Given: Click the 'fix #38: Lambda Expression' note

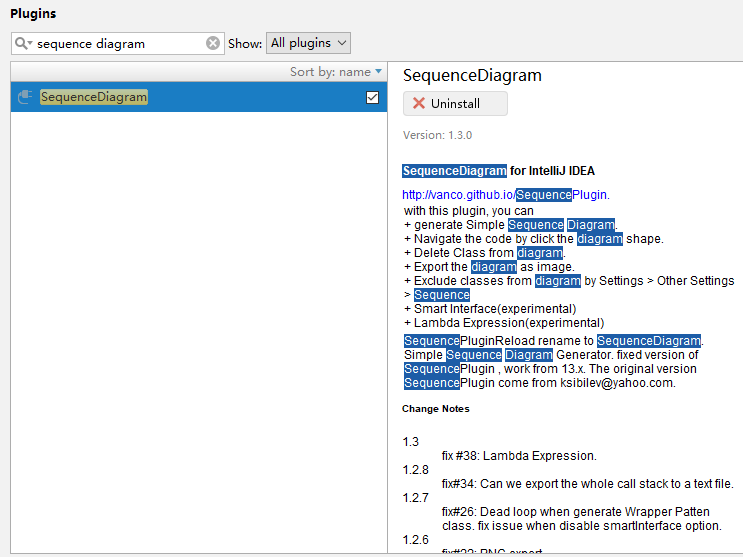Looking at the screenshot, I should click(x=519, y=456).
